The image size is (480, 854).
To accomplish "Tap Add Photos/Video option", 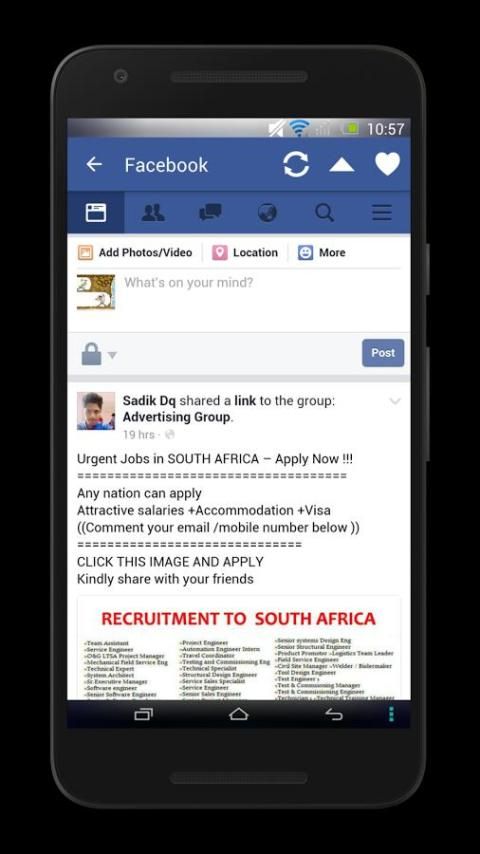I will click(x=135, y=252).
